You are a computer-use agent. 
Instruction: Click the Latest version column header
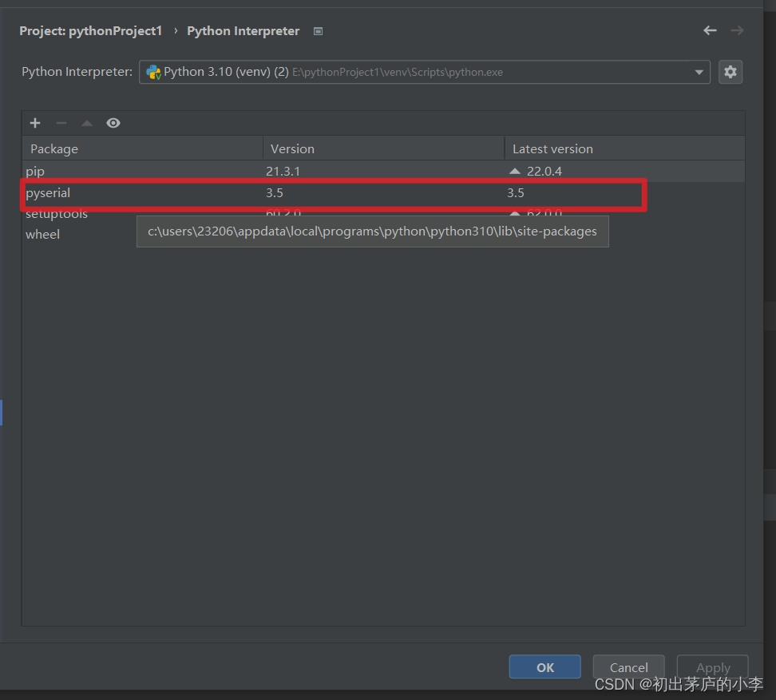pyautogui.click(x=624, y=148)
